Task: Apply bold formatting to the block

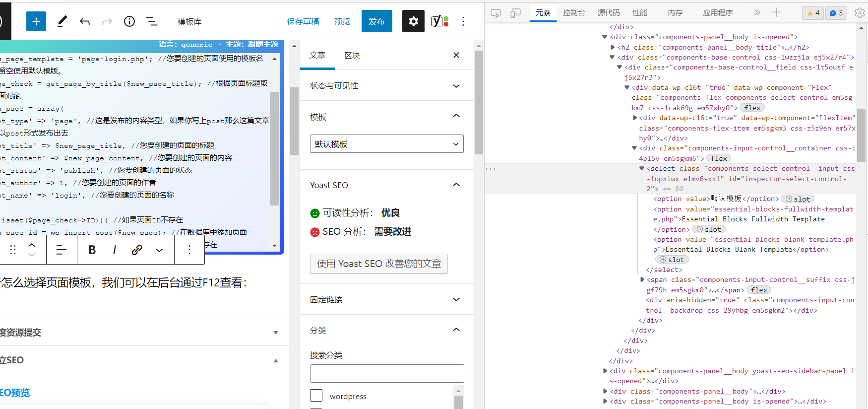Action: pos(92,250)
